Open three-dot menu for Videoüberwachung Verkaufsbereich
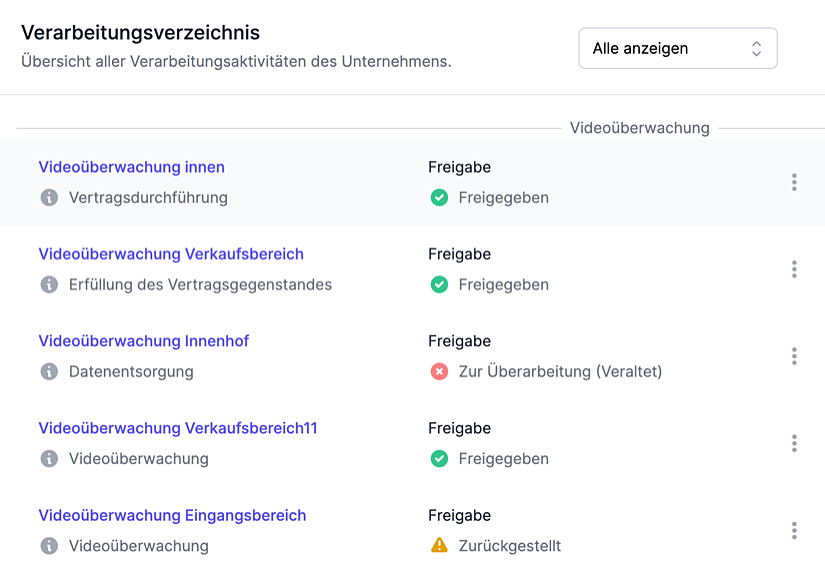The width and height of the screenshot is (825, 570). 794,269
